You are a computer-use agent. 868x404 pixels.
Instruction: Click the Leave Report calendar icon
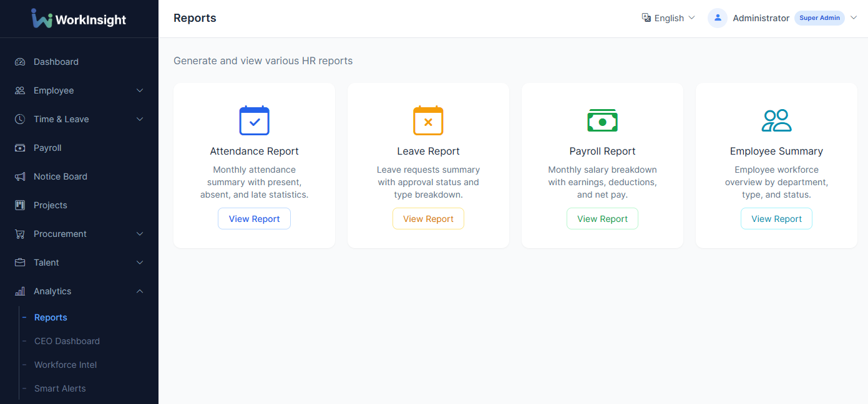(x=428, y=121)
